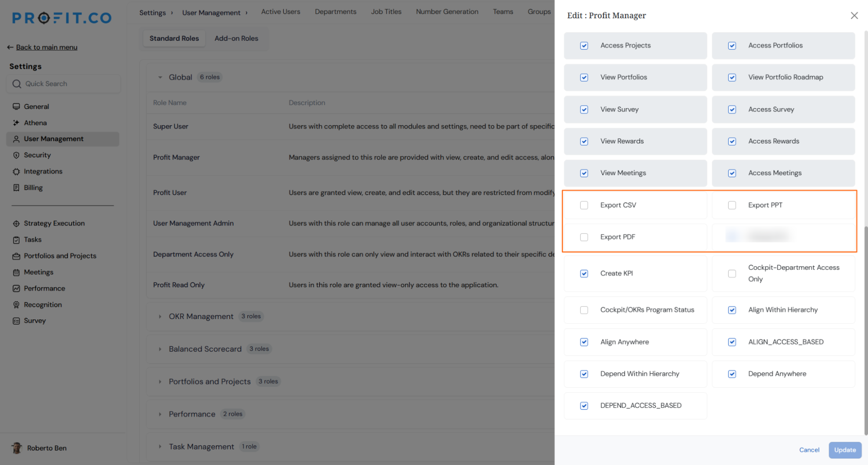Open Integrations via its gear icon

tap(16, 172)
